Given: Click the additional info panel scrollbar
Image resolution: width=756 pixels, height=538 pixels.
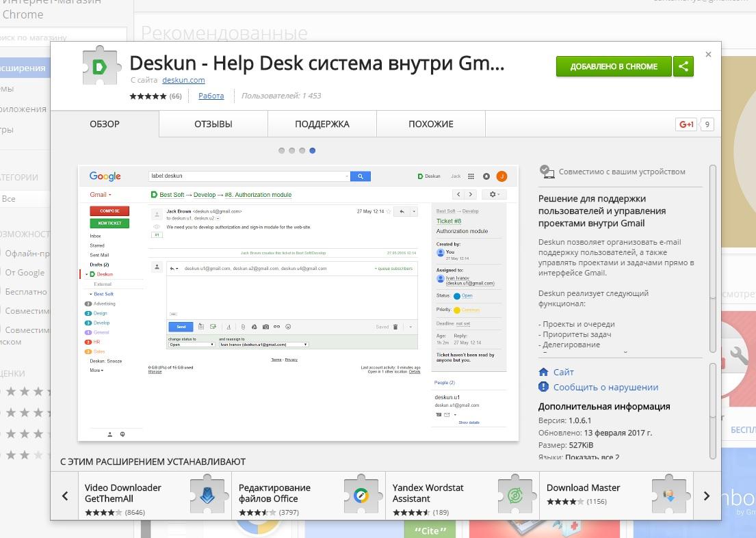Looking at the screenshot, I should 713,410.
